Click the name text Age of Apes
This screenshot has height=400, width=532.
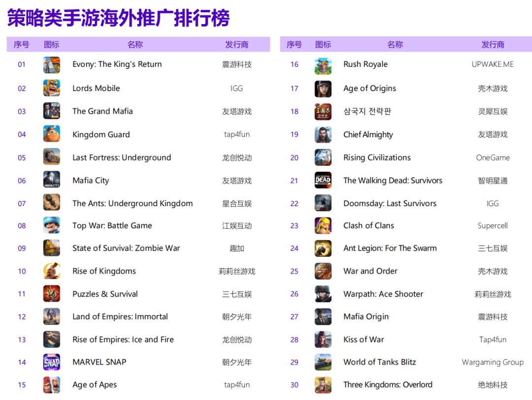(95, 385)
